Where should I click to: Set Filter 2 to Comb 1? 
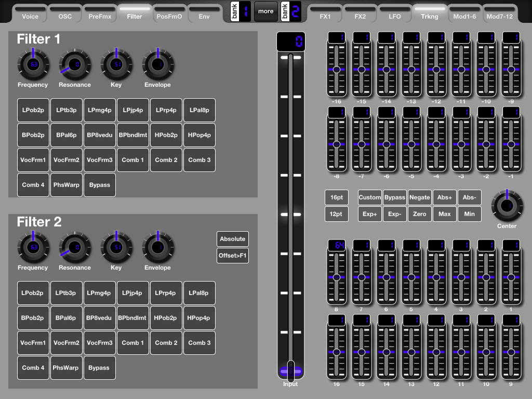point(133,343)
